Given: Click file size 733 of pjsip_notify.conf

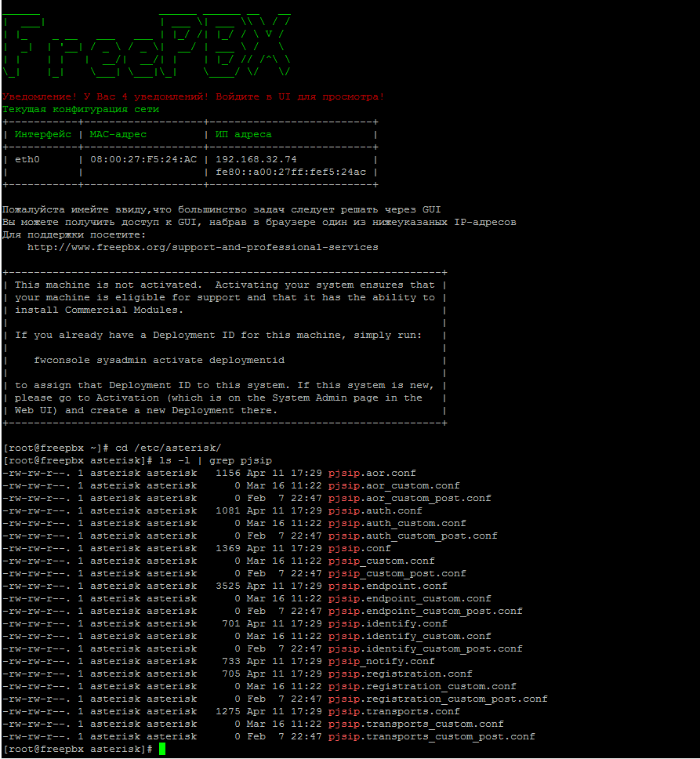Looking at the screenshot, I should (x=231, y=663).
